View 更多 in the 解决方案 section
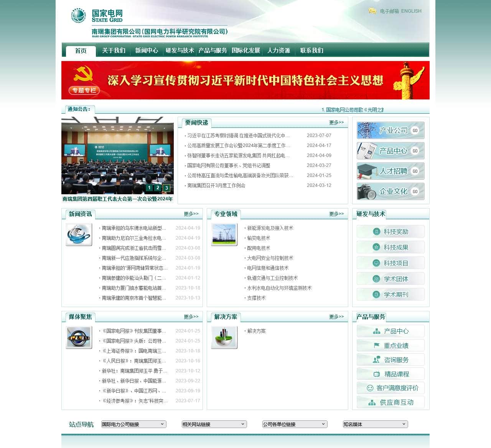 [x=336, y=317]
